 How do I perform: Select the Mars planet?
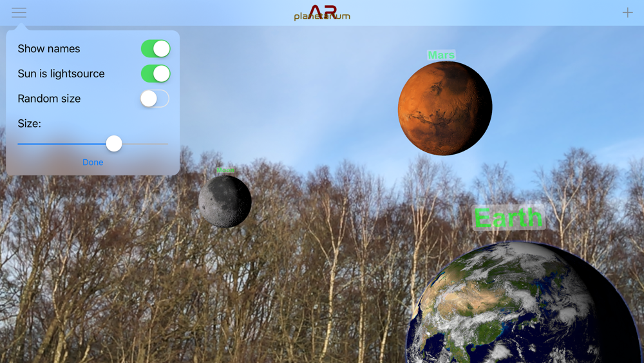tap(445, 108)
